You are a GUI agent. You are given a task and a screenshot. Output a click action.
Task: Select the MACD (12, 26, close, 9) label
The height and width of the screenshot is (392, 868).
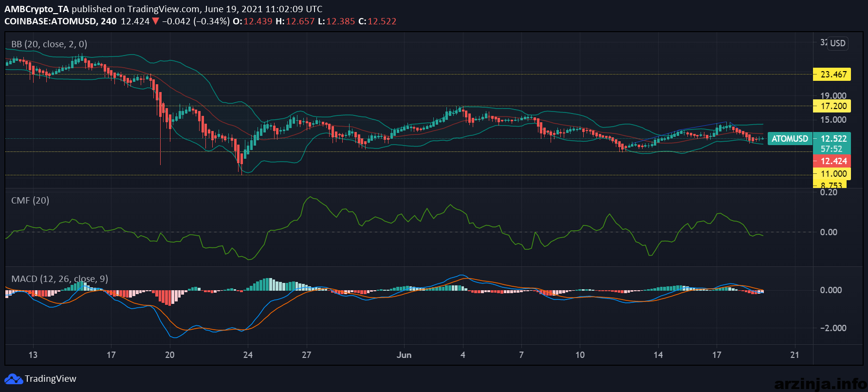(59, 279)
